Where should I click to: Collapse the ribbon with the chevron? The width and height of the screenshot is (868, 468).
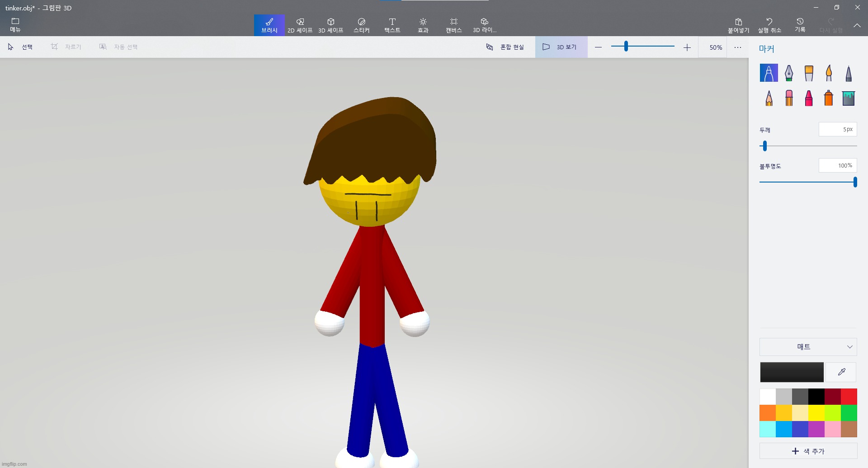click(x=857, y=26)
